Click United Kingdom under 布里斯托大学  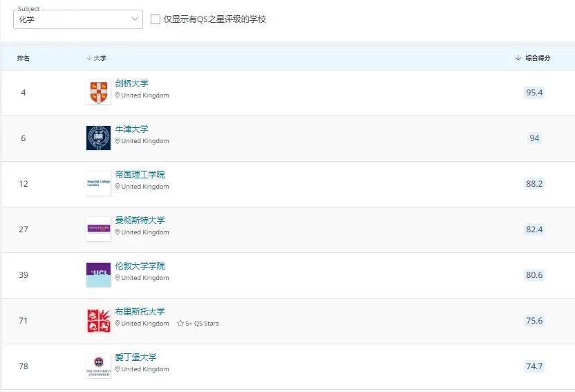tap(145, 324)
